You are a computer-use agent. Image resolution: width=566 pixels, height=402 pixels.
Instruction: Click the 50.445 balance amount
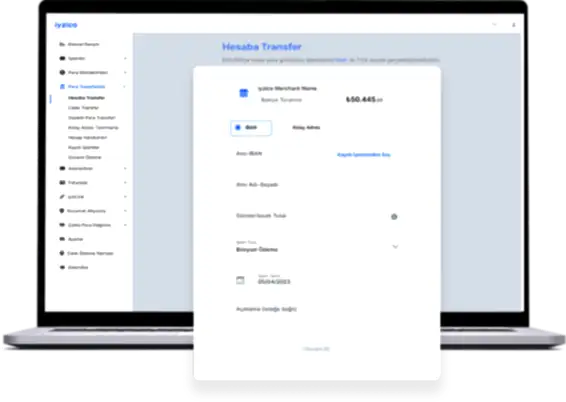(x=364, y=99)
